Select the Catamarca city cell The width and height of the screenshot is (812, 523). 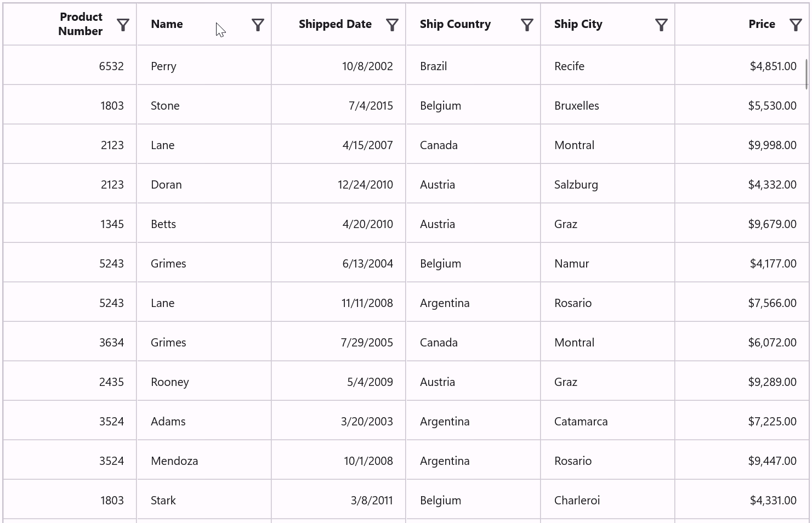coord(581,422)
